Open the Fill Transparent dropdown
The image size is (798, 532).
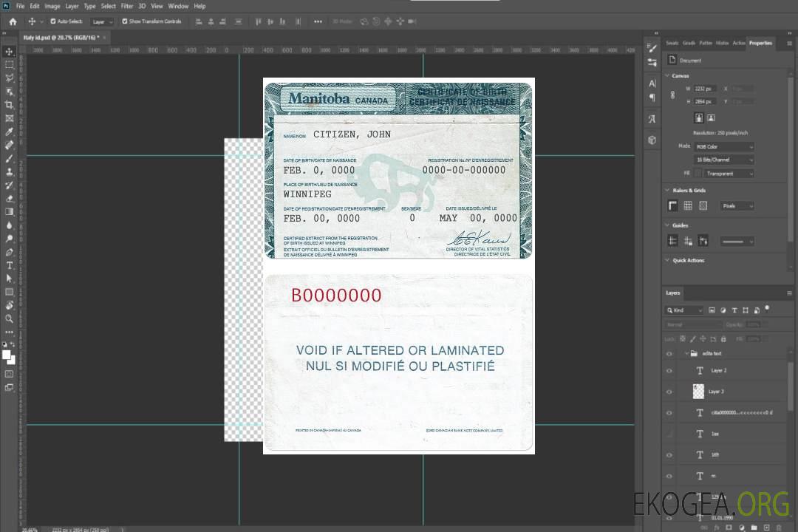(x=728, y=174)
